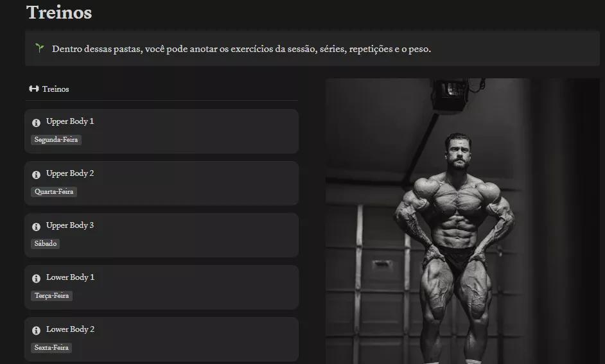
Task: Click the Quarta-Feira tag
Action: tap(54, 192)
